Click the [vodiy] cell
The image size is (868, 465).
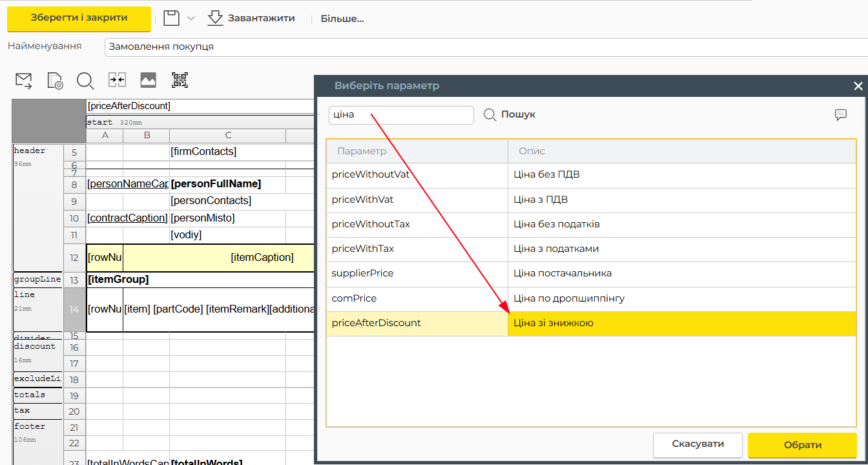[x=227, y=235]
